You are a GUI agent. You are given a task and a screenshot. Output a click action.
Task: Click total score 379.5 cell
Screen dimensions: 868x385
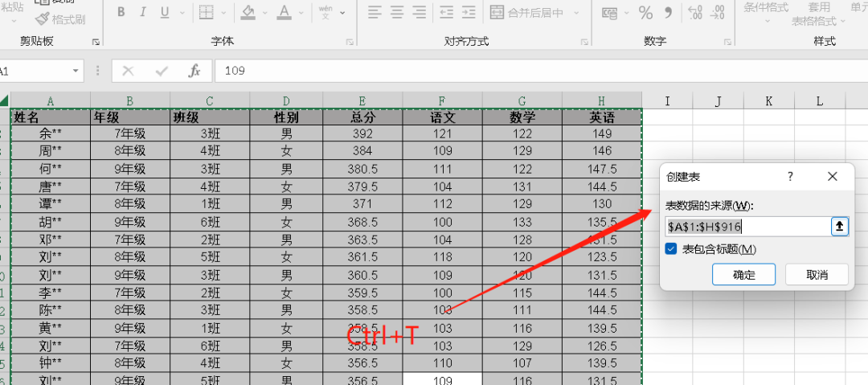coord(362,186)
